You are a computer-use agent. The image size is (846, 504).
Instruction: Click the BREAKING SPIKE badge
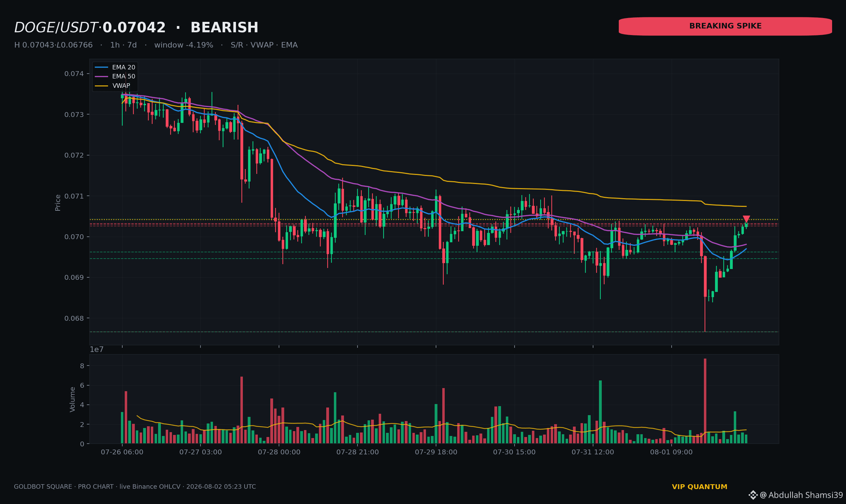tap(725, 26)
